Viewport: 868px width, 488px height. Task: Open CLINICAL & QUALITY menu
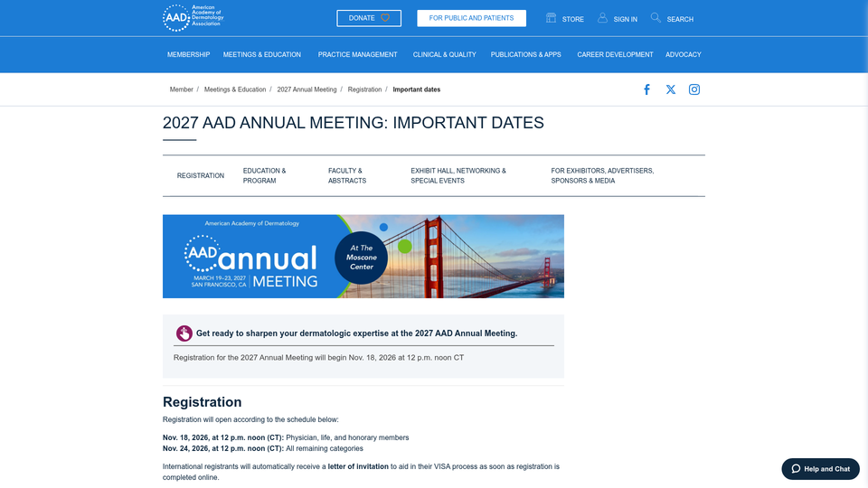[445, 55]
